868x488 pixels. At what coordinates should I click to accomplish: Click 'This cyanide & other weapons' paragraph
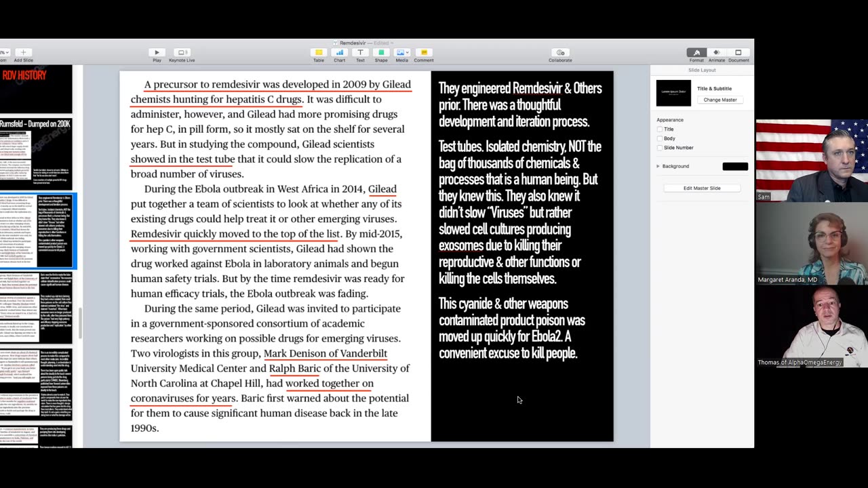[512, 328]
